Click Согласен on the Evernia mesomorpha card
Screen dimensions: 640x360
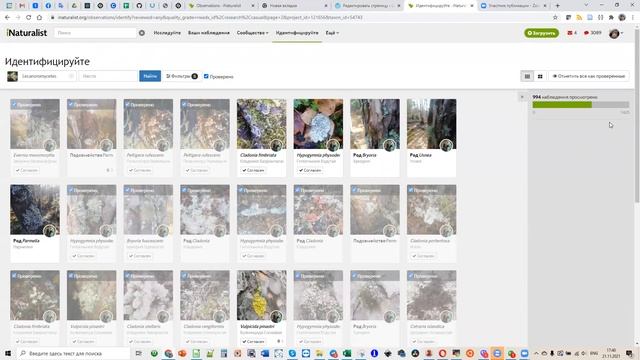27,170
